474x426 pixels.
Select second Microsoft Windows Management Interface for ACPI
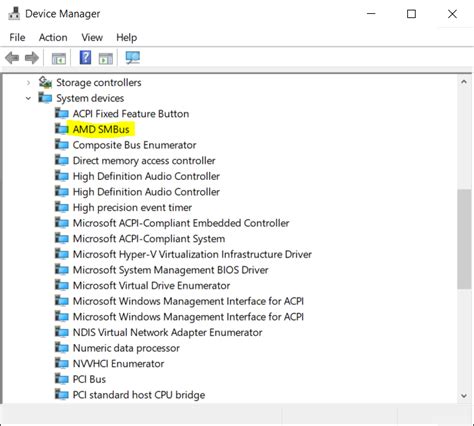click(x=188, y=317)
